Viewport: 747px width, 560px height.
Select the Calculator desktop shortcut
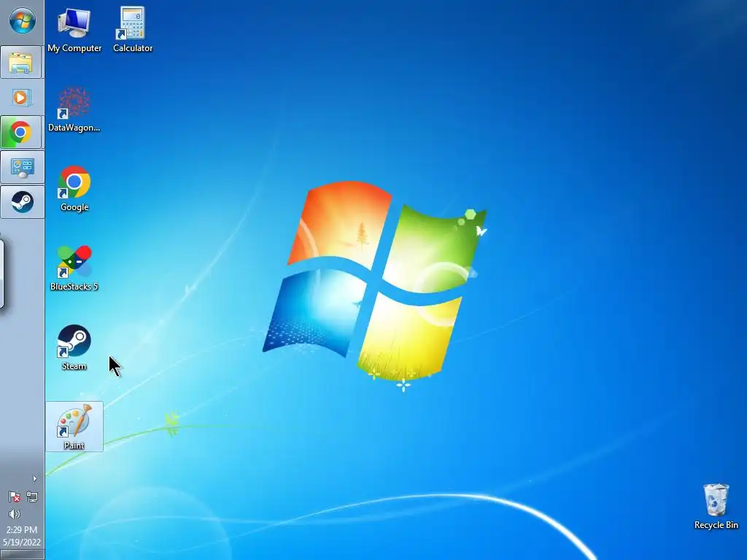133,30
